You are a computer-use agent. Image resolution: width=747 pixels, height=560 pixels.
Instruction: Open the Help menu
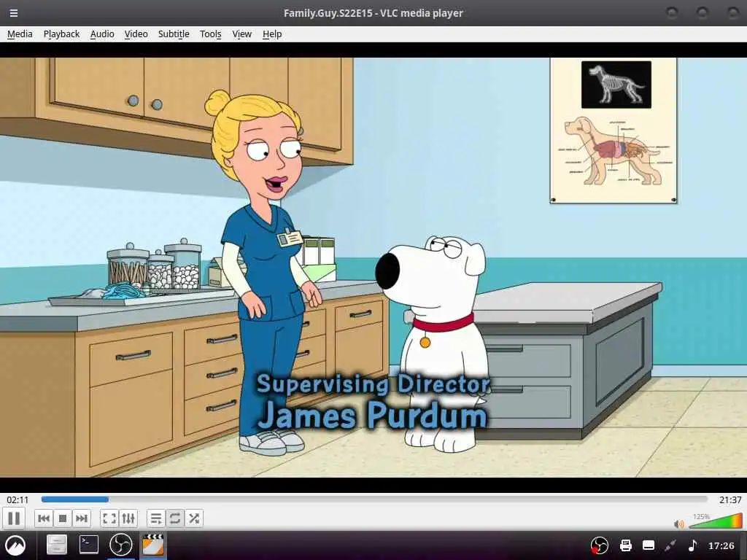click(272, 34)
